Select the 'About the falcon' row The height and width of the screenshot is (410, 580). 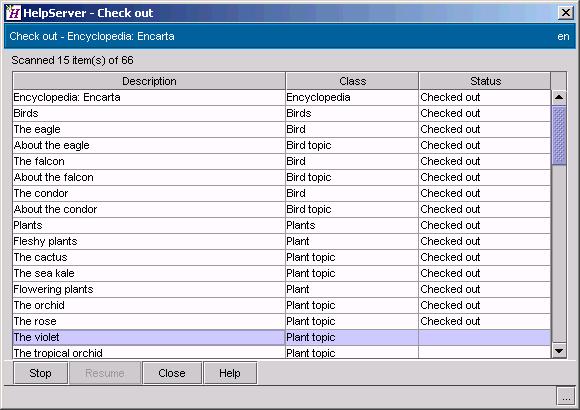(282, 177)
